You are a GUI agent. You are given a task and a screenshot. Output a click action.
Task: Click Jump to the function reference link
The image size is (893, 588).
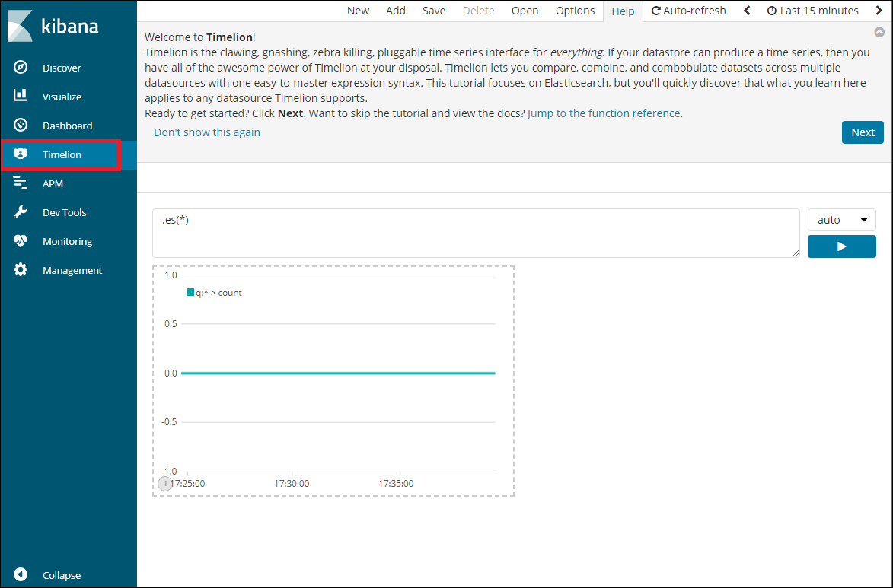604,113
